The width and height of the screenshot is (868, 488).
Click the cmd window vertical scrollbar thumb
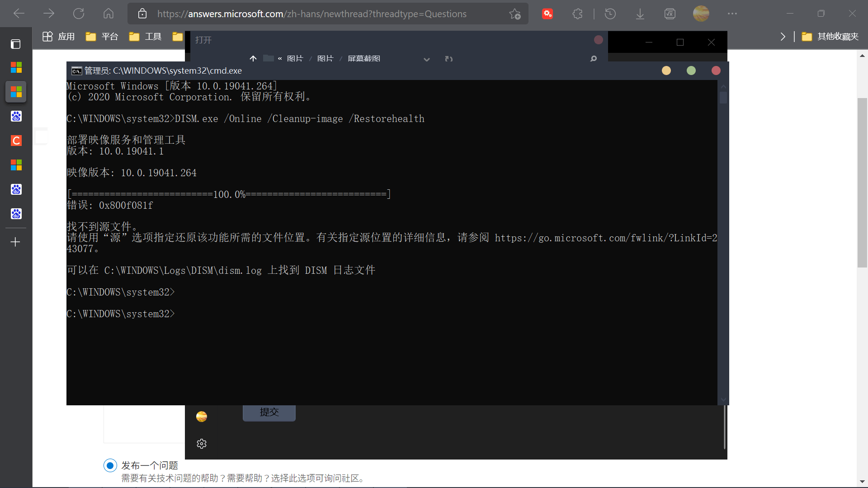click(x=723, y=97)
